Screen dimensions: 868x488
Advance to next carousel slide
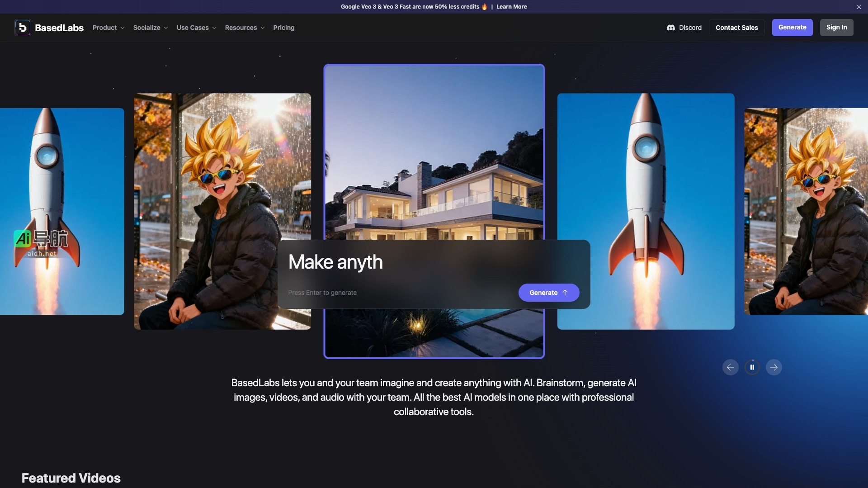[774, 367]
